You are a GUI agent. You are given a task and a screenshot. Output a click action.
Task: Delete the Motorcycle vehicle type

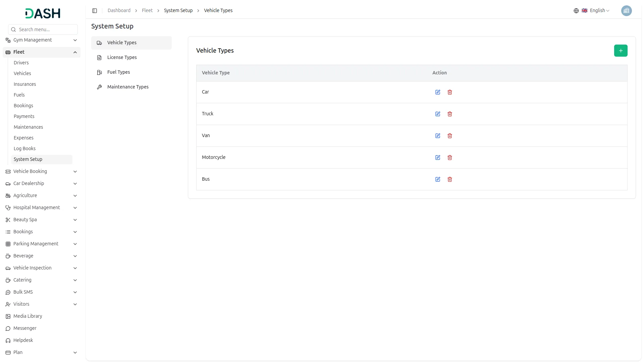tap(450, 158)
